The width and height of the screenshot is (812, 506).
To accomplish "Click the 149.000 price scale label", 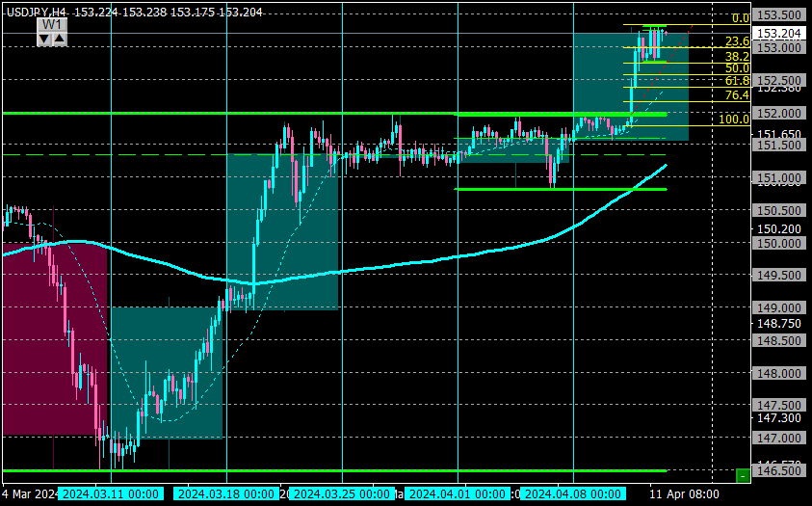I will click(779, 308).
